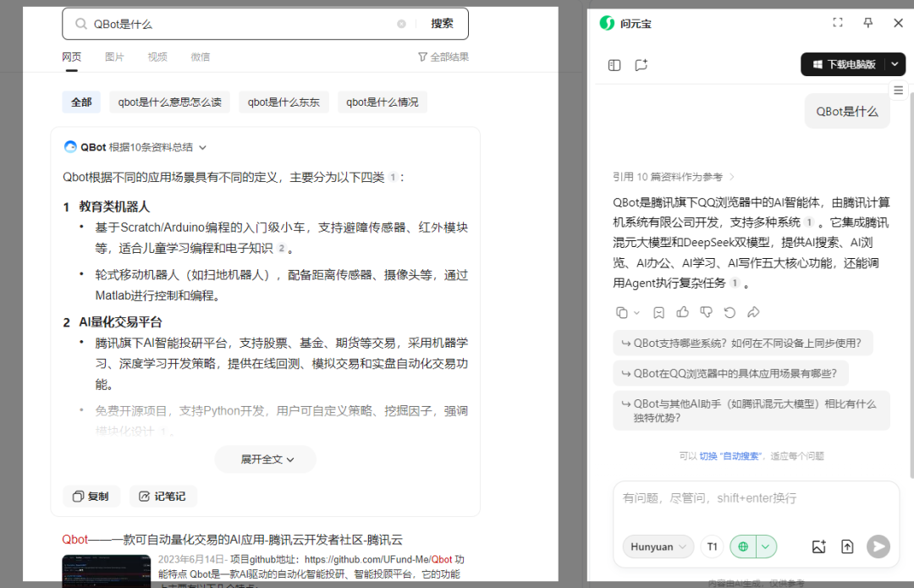Switch to the 图片 search tab
Screen dimensions: 914x588
pos(114,57)
